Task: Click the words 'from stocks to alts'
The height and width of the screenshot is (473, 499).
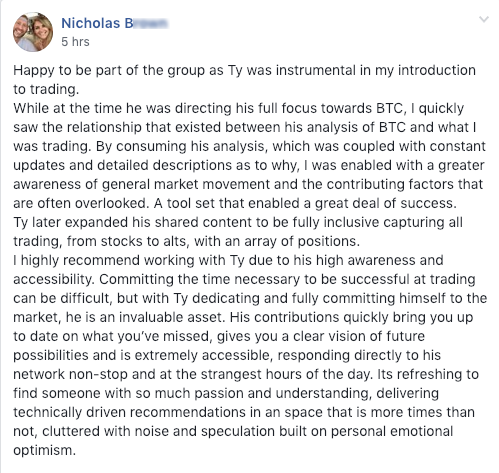Action: [126, 241]
